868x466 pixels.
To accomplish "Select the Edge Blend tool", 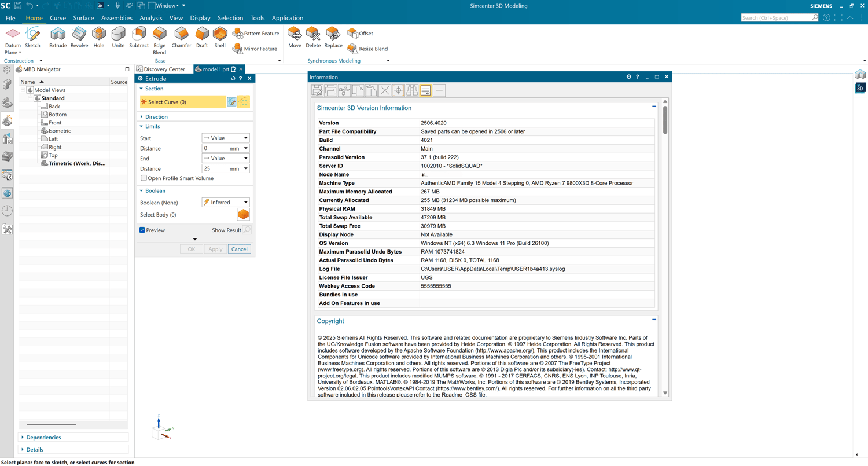I will [x=160, y=41].
